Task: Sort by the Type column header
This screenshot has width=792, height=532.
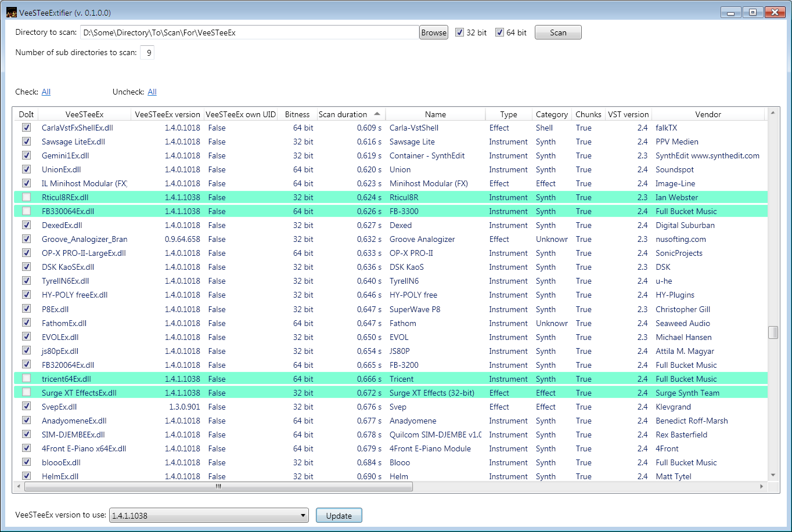Action: pyautogui.click(x=508, y=114)
